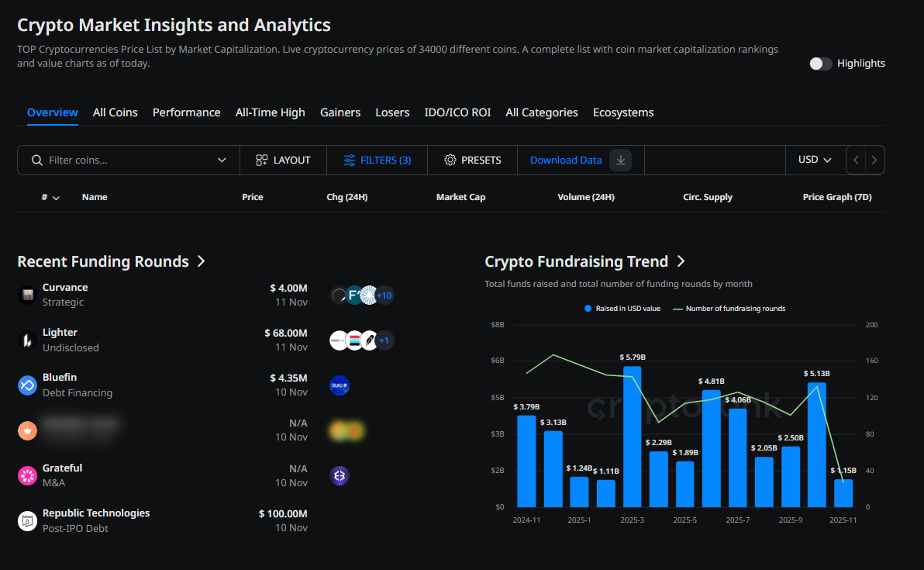Screen dimensions: 924x570
Task: Click the $5.79B bar in chart
Action: tap(633, 437)
